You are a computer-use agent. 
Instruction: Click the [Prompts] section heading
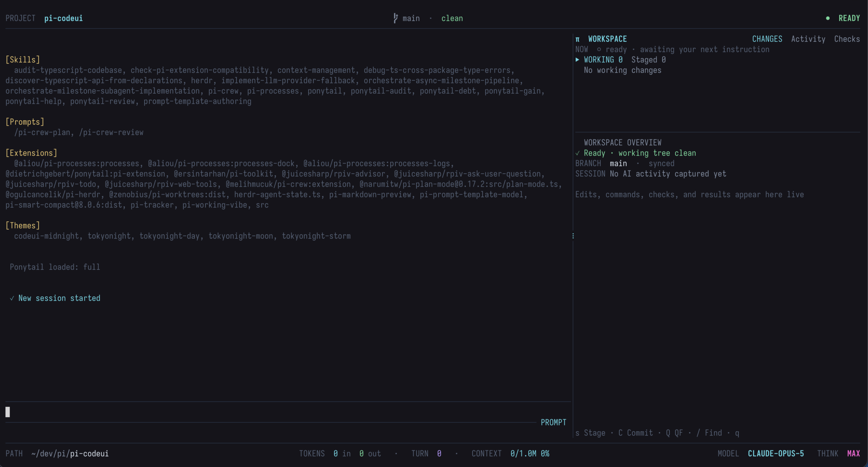click(25, 122)
